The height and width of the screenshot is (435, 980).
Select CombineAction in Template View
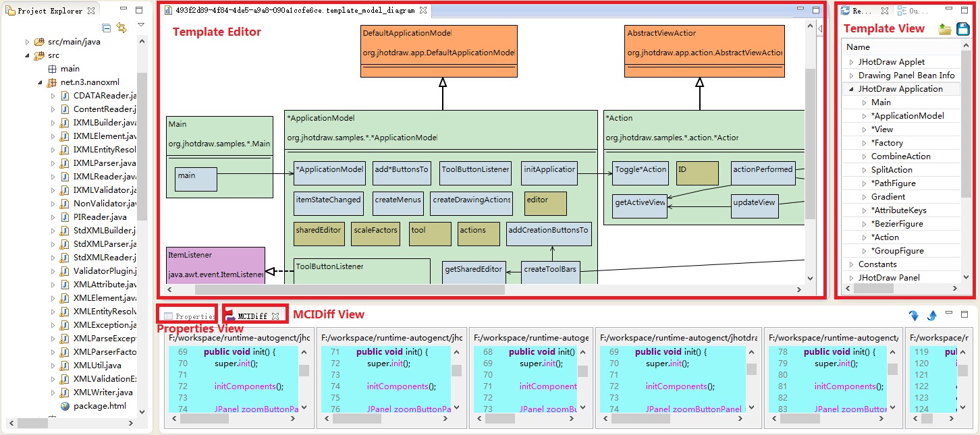(900, 156)
